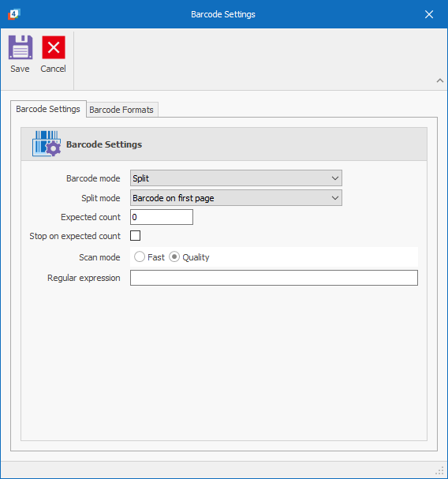Screen dimensions: 448x479
Task: Open the Barcode mode dropdown
Action: pyautogui.click(x=236, y=178)
